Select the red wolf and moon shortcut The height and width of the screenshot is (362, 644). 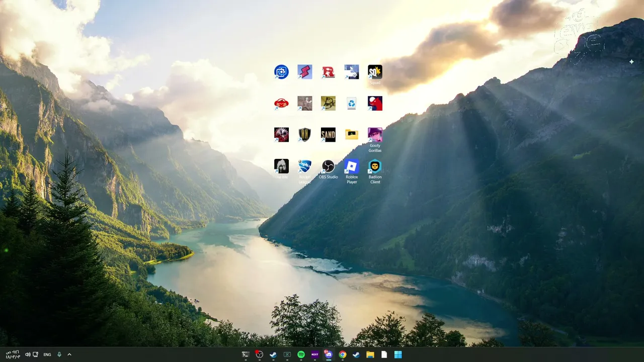pos(375,103)
